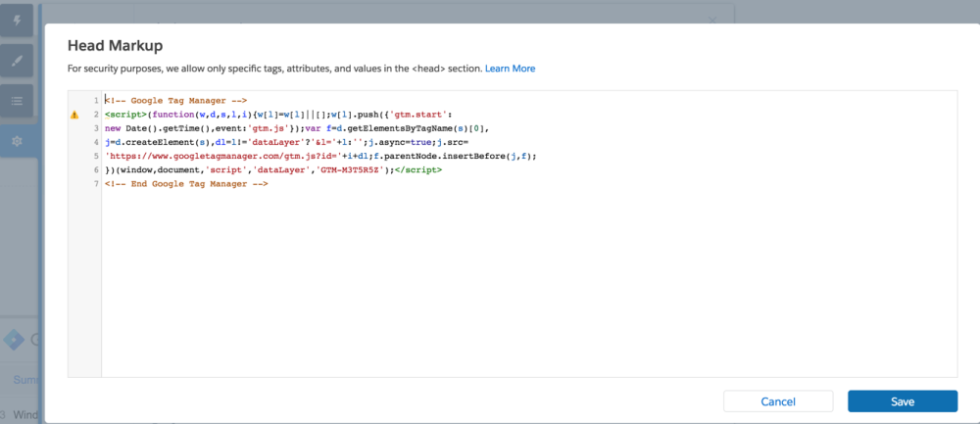Click the opening <script> tag on line 2
The height and width of the screenshot is (424, 980).
(125, 115)
